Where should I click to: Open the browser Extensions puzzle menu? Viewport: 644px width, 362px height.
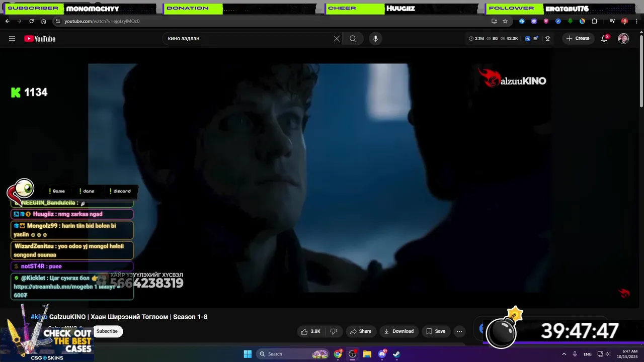594,21
